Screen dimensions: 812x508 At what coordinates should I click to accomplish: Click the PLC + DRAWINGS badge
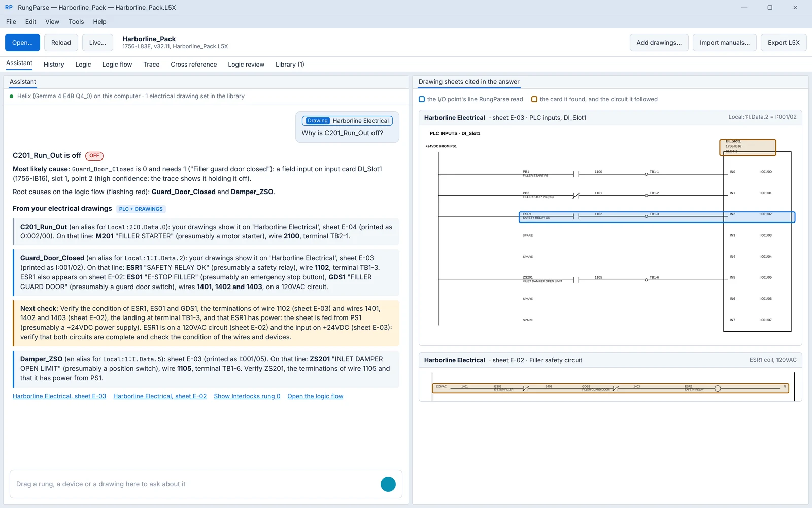click(141, 209)
